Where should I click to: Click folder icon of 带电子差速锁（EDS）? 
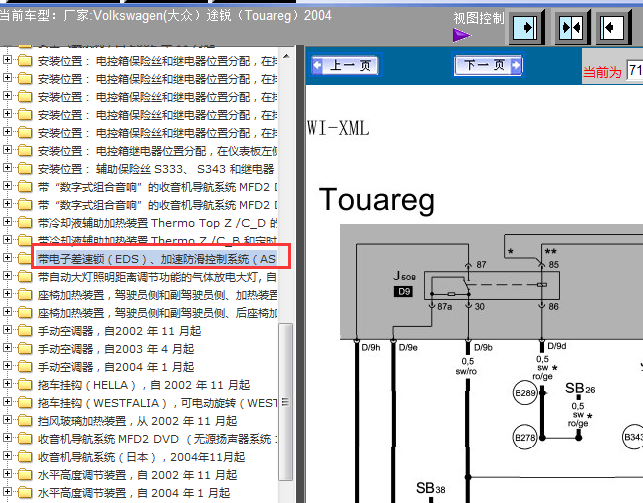[25, 258]
